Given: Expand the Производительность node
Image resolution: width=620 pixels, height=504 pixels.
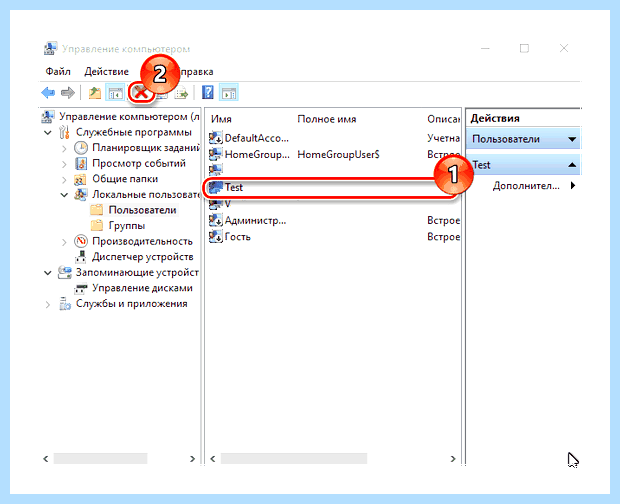Looking at the screenshot, I should 64,242.
